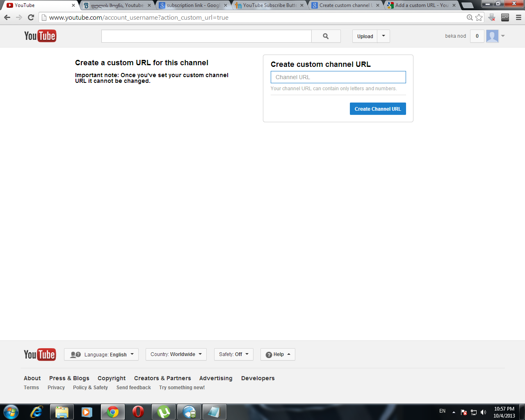Expand the account menu arrow beside avatar
The height and width of the screenshot is (420, 525).
point(503,36)
